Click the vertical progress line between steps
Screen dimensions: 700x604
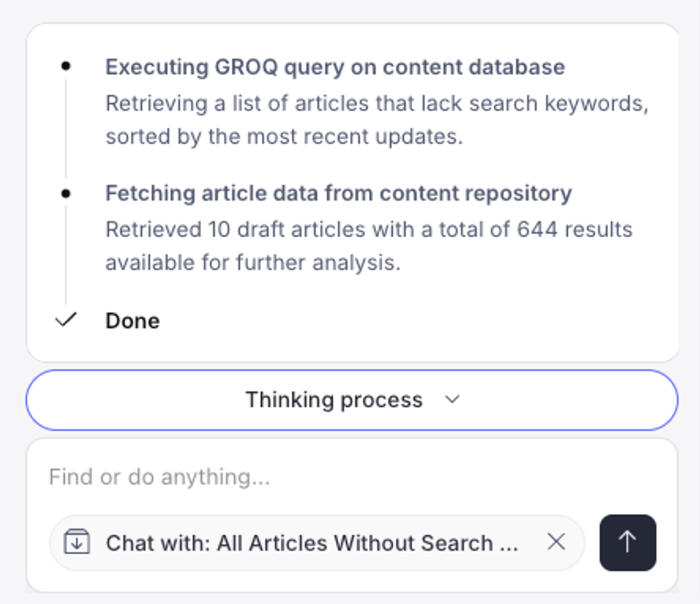[x=65, y=130]
